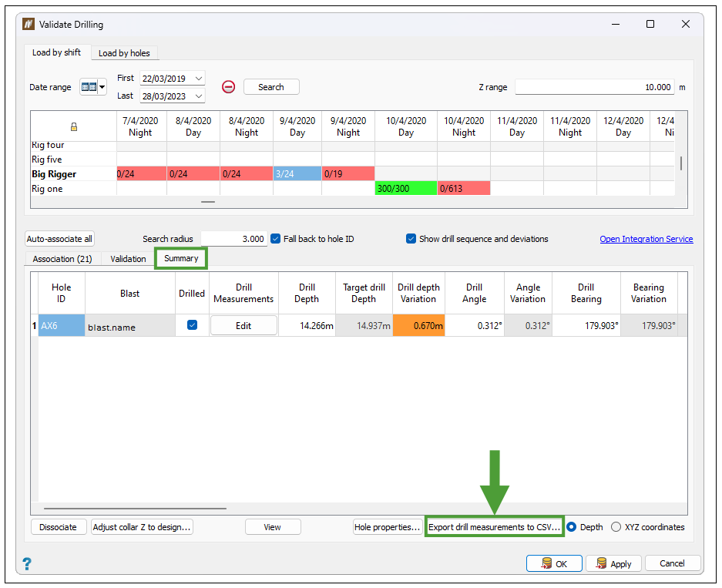
Task: Open date range preset dropdown arrow
Action: tap(102, 87)
